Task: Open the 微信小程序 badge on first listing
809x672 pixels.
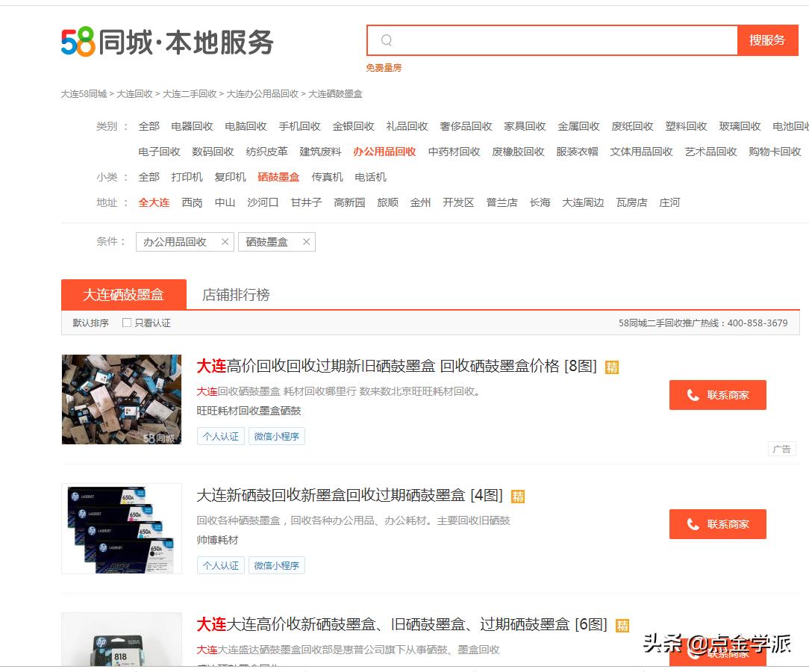Action: click(277, 436)
